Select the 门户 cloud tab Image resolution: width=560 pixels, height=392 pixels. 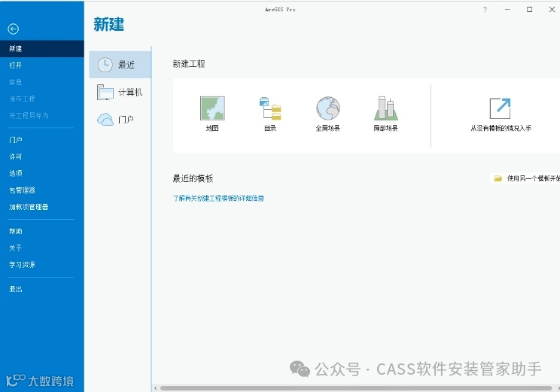pyautogui.click(x=120, y=119)
